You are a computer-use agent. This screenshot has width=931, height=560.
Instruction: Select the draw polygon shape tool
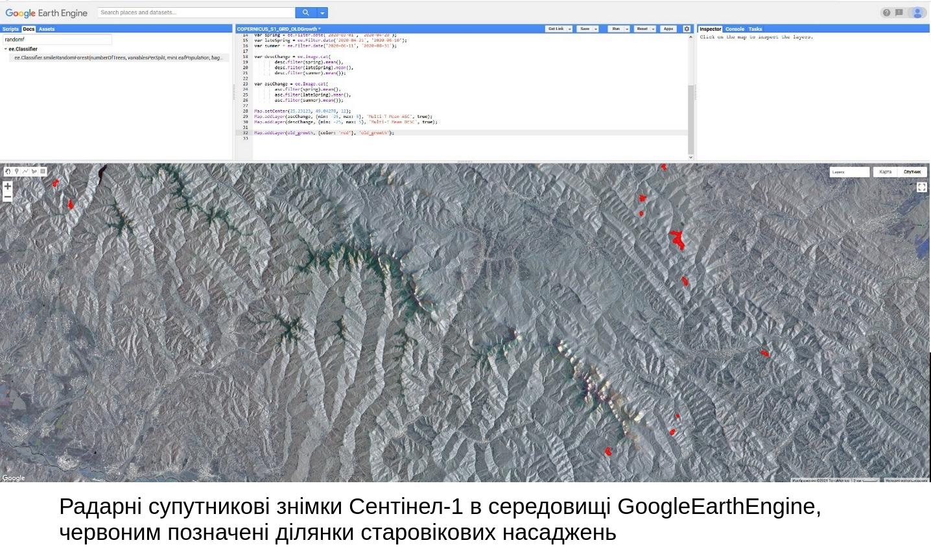point(34,172)
